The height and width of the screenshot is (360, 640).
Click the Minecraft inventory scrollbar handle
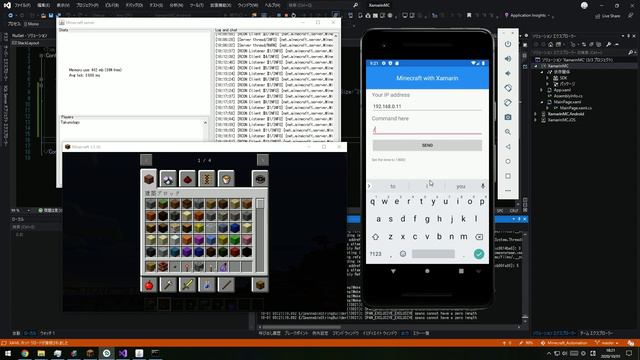[x=260, y=204]
